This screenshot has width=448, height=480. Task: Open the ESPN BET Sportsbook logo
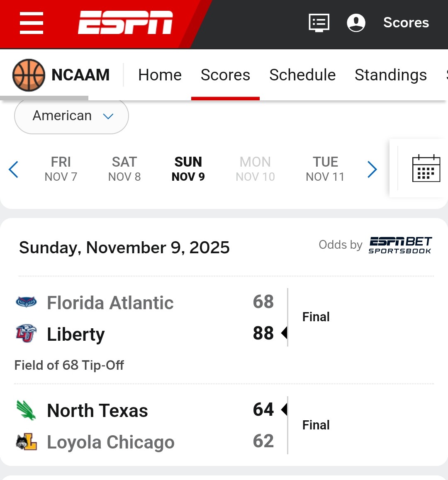(x=400, y=245)
